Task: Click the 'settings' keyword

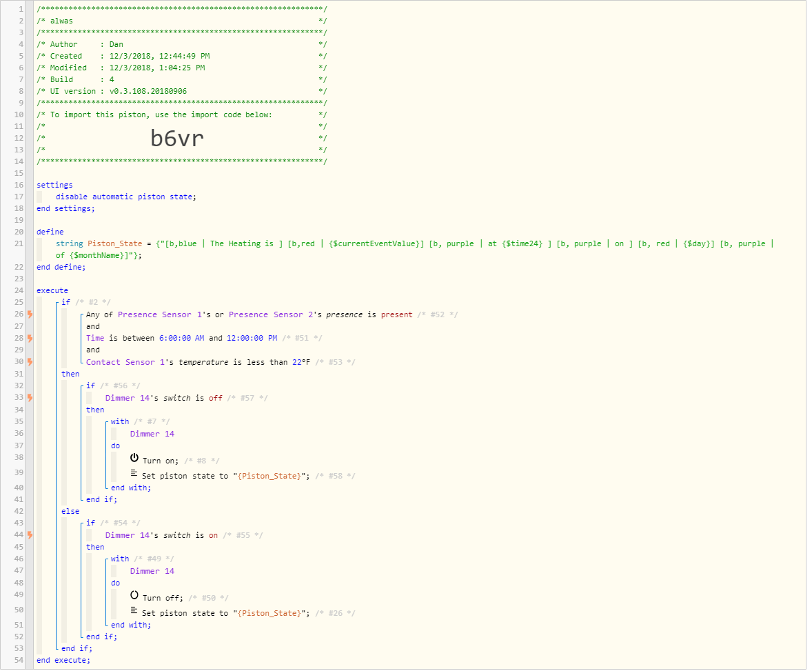Action: (54, 185)
